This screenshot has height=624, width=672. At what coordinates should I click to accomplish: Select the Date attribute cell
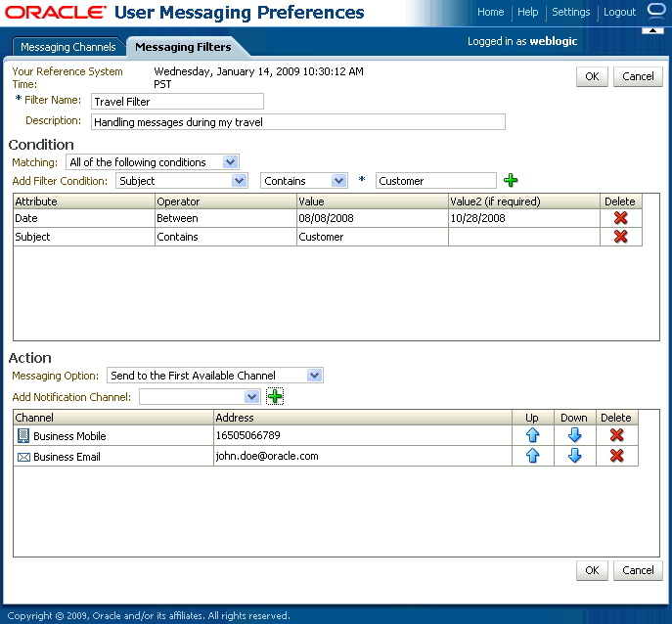(84, 218)
